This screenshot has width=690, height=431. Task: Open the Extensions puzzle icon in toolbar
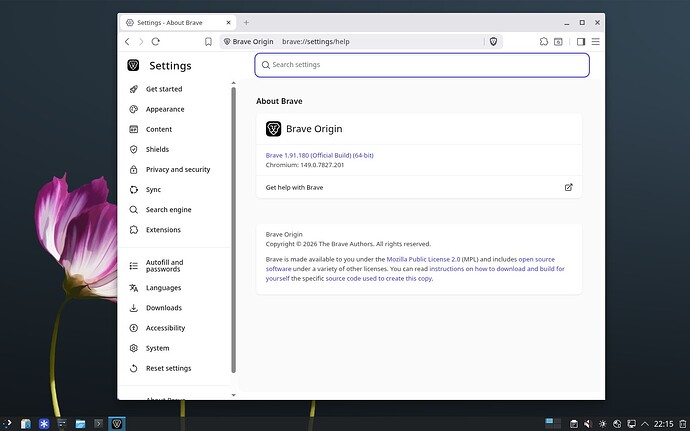click(544, 41)
